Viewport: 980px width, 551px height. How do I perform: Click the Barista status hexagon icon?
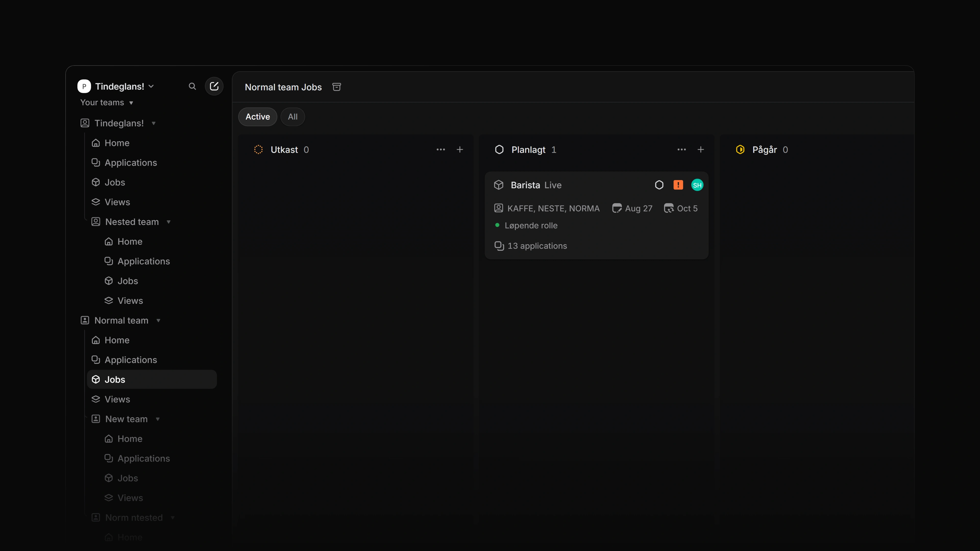coord(659,185)
